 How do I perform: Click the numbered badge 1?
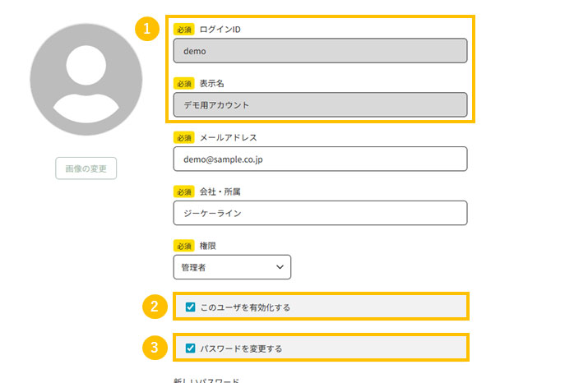pos(147,29)
